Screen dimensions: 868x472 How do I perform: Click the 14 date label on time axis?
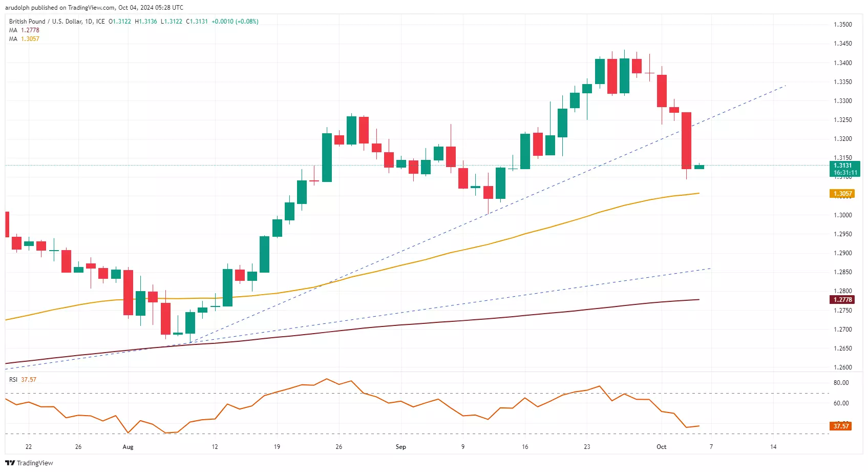(773, 447)
